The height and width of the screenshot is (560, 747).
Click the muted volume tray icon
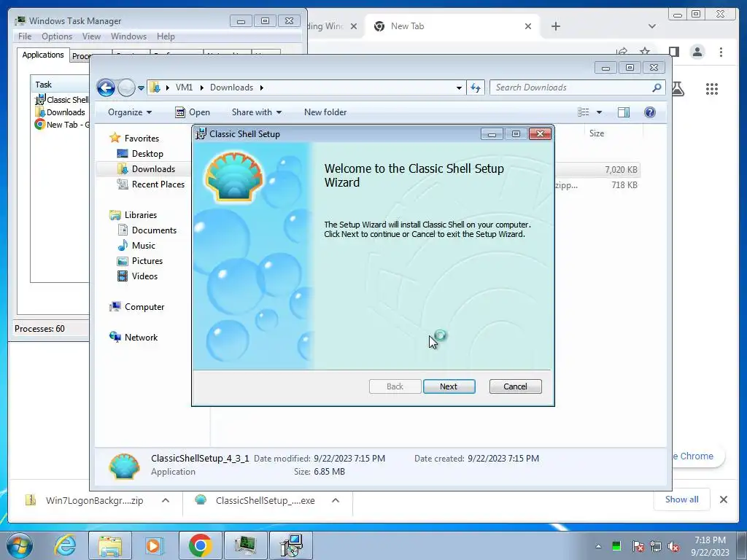673,547
